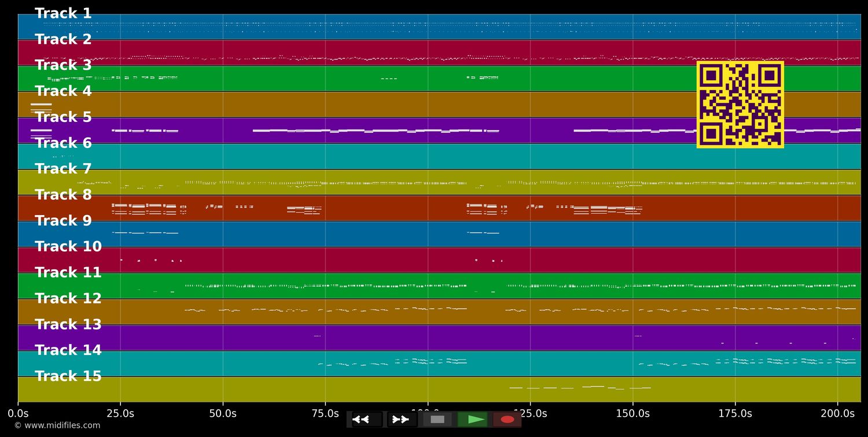Image resolution: width=868 pixels, height=437 pixels.
Task: Open the www.midifiles.com copyright link
Action: tap(57, 425)
